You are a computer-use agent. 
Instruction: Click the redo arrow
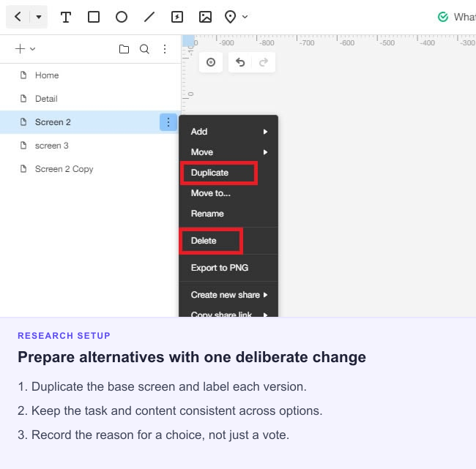(x=264, y=62)
